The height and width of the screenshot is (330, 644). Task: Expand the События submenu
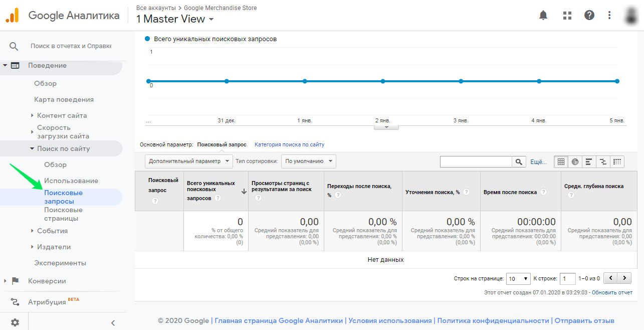point(32,231)
